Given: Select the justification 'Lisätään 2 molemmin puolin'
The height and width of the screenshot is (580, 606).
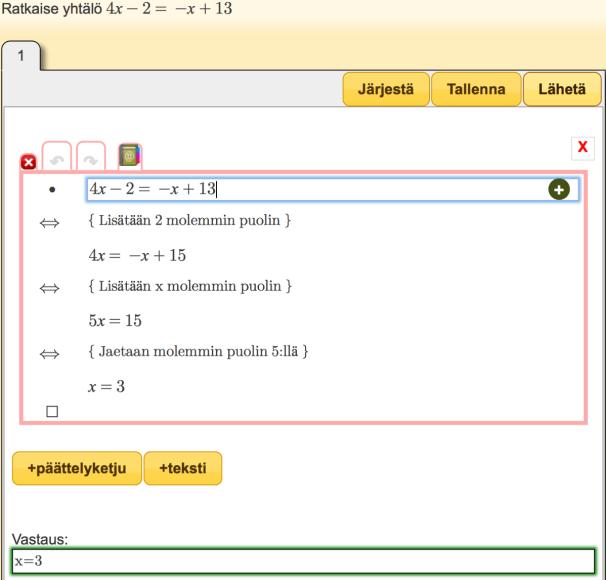Looking at the screenshot, I should [x=189, y=221].
